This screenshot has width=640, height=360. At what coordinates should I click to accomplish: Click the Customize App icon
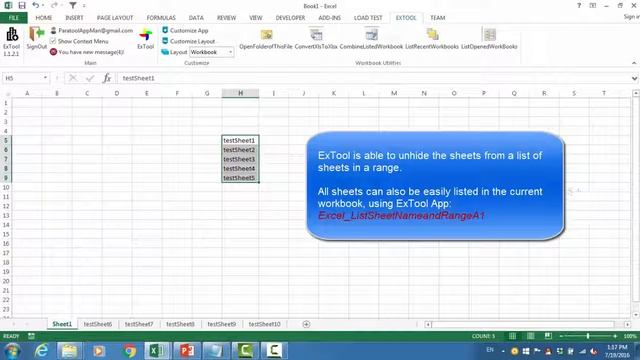[x=165, y=30]
